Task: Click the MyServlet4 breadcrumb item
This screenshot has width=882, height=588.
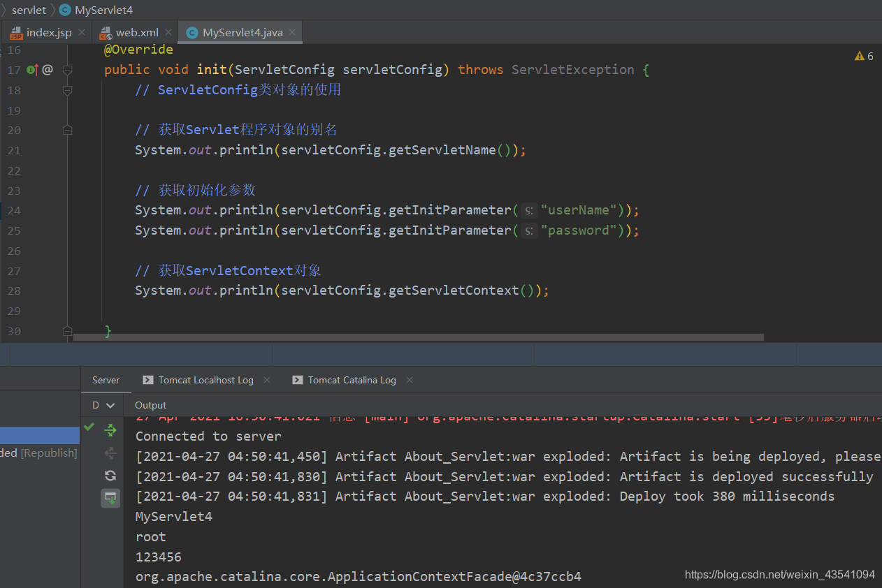Action: click(95, 10)
